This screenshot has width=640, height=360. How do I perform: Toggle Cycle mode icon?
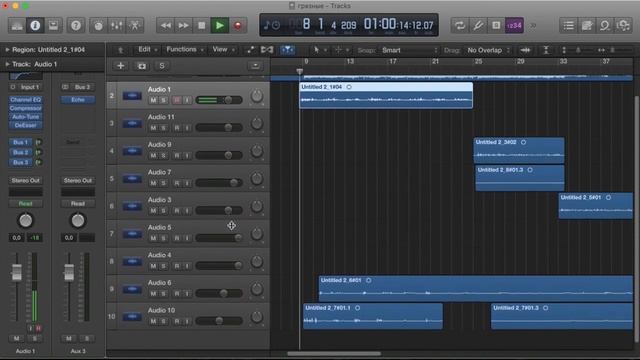point(460,26)
